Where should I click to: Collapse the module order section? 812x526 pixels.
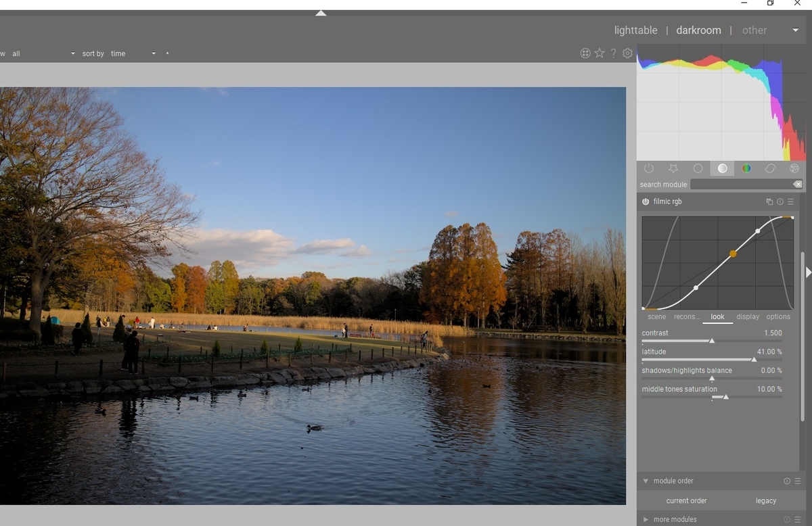646,481
